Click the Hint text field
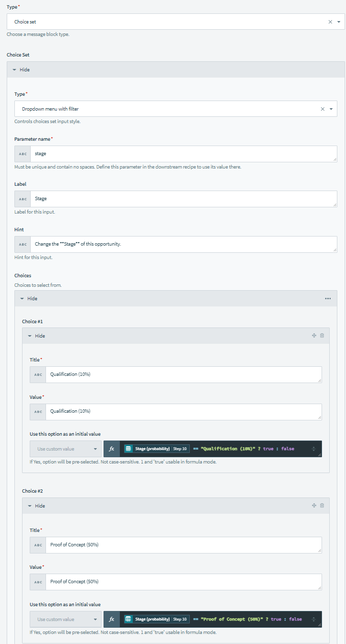The height and width of the screenshot is (644, 346). [182, 244]
